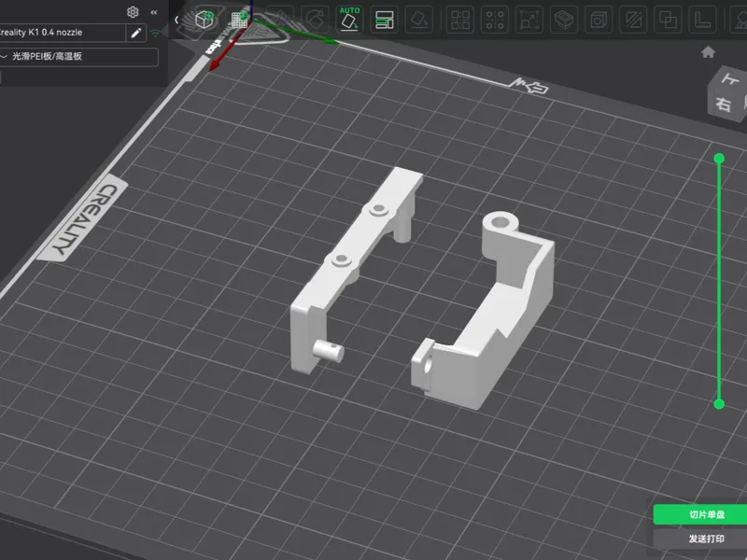Split to objects with the four-squares icon
This screenshot has height=560, width=747.
[460, 20]
